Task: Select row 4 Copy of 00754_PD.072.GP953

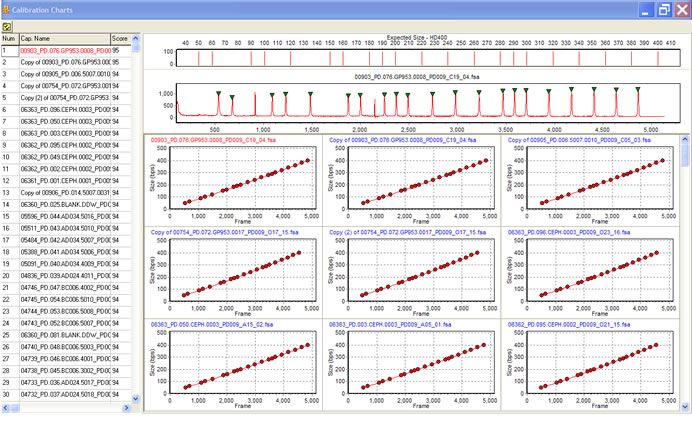Action: coord(66,86)
